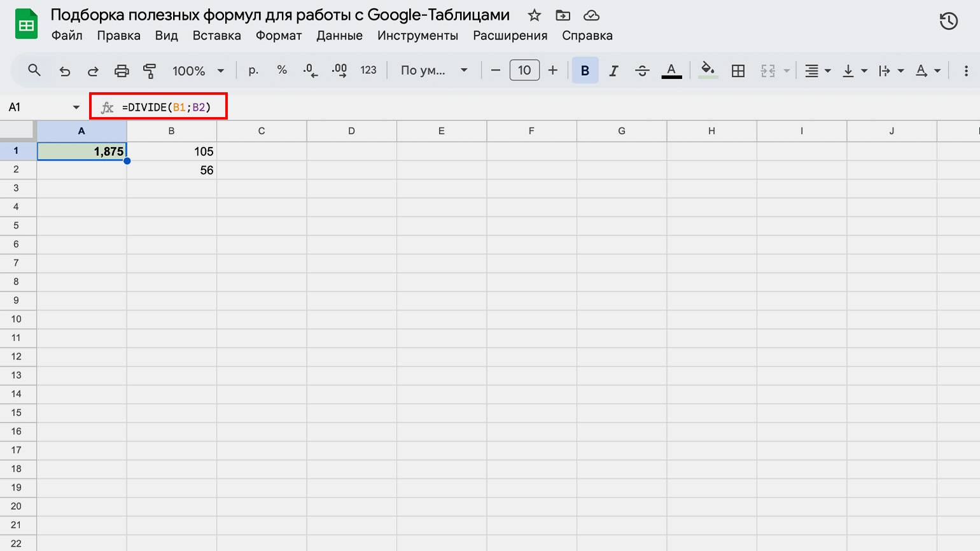Select row 22 header

click(x=18, y=543)
